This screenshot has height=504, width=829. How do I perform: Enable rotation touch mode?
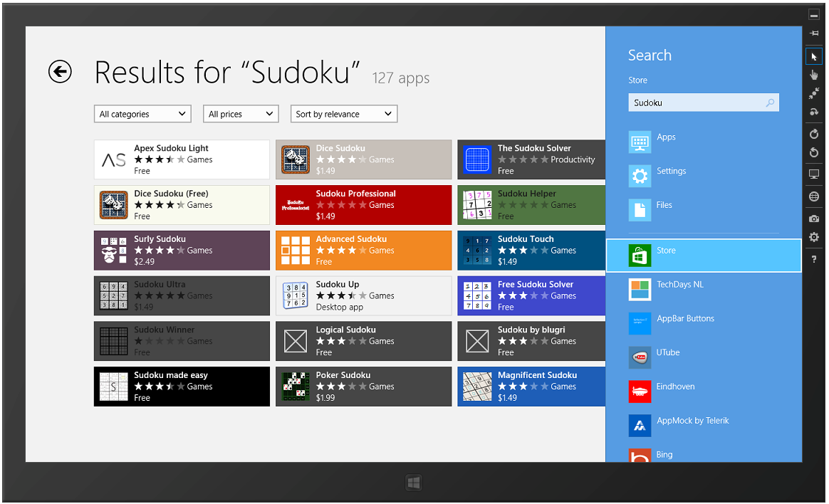(813, 112)
